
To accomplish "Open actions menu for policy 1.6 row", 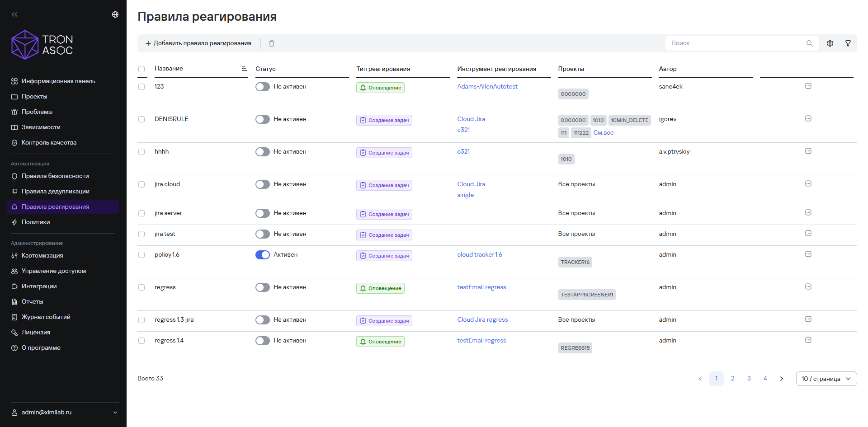I will click(808, 254).
